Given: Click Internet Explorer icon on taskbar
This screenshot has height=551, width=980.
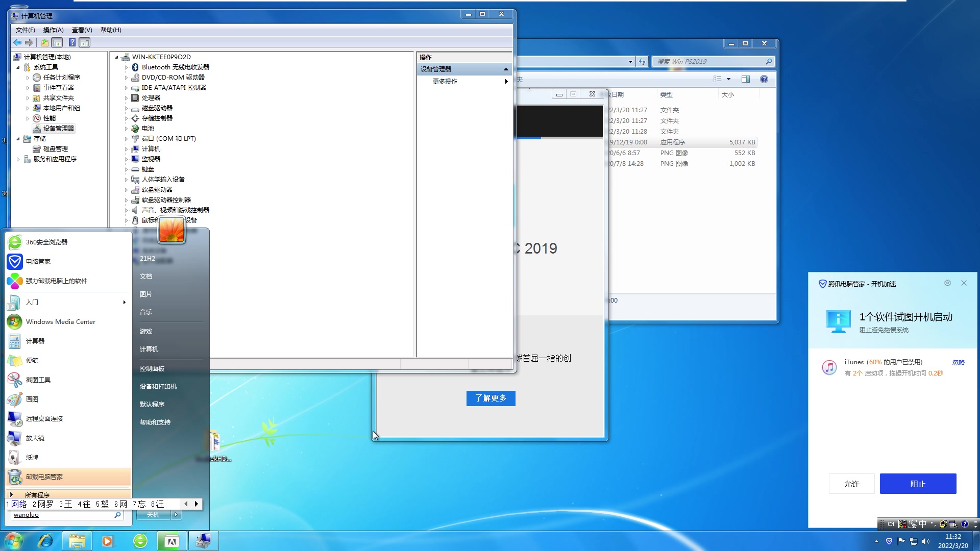Looking at the screenshot, I should click(45, 541).
